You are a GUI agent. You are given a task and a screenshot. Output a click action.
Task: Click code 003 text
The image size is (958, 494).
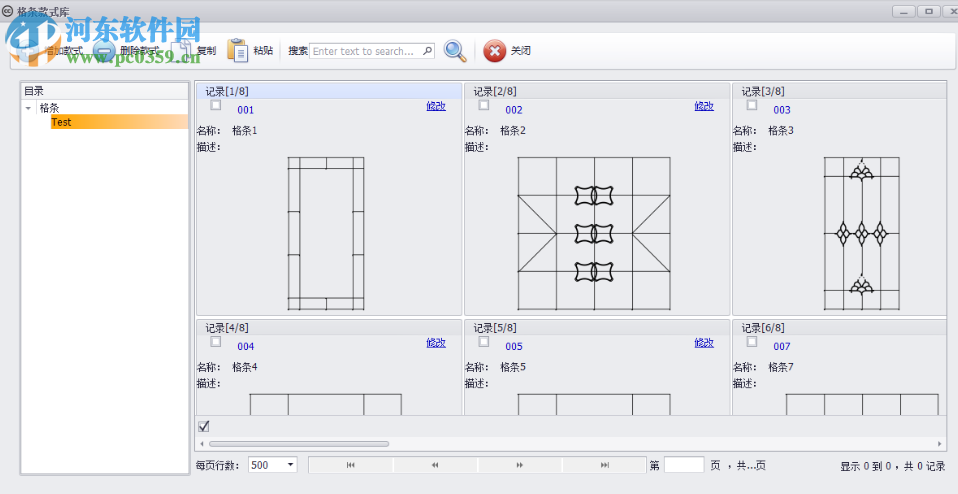coord(782,111)
